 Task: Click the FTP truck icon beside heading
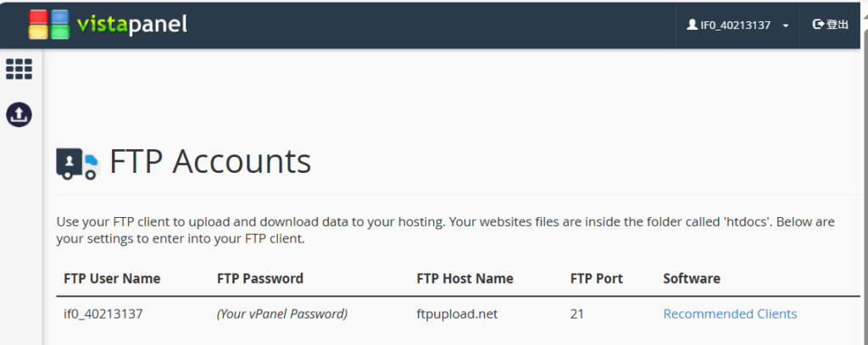point(77,163)
